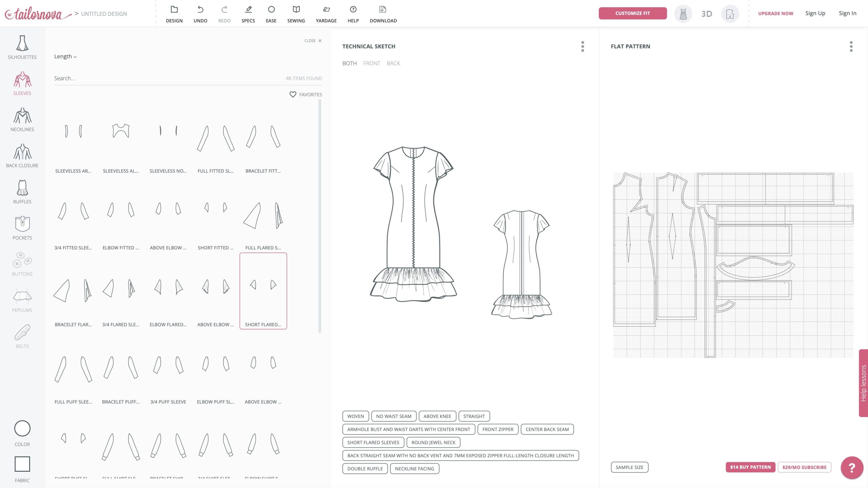Select the Full Flared Sleeve thumbnail
The image size is (868, 488).
coord(263,217)
